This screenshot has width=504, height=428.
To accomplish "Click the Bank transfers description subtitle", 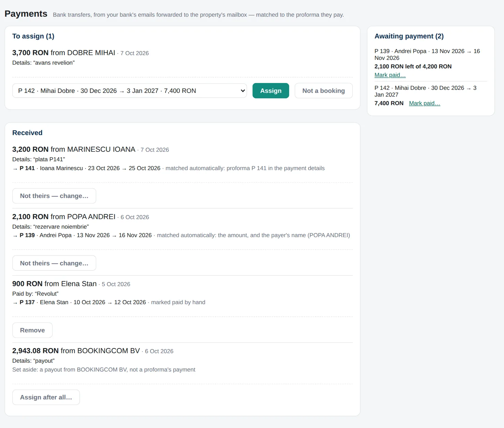I will pos(198,15).
